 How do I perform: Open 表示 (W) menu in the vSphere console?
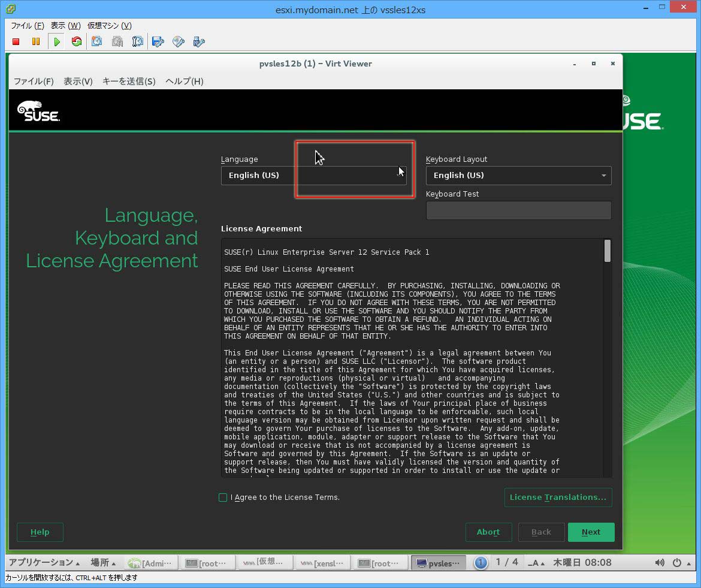click(66, 26)
